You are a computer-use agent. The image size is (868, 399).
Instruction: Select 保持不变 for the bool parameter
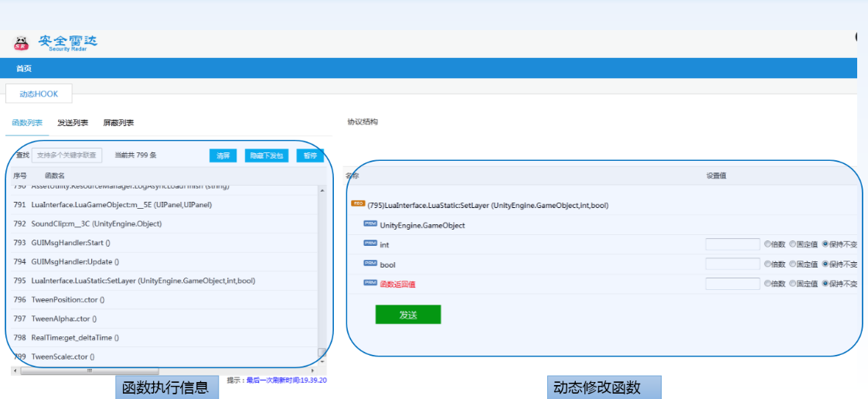(x=825, y=264)
